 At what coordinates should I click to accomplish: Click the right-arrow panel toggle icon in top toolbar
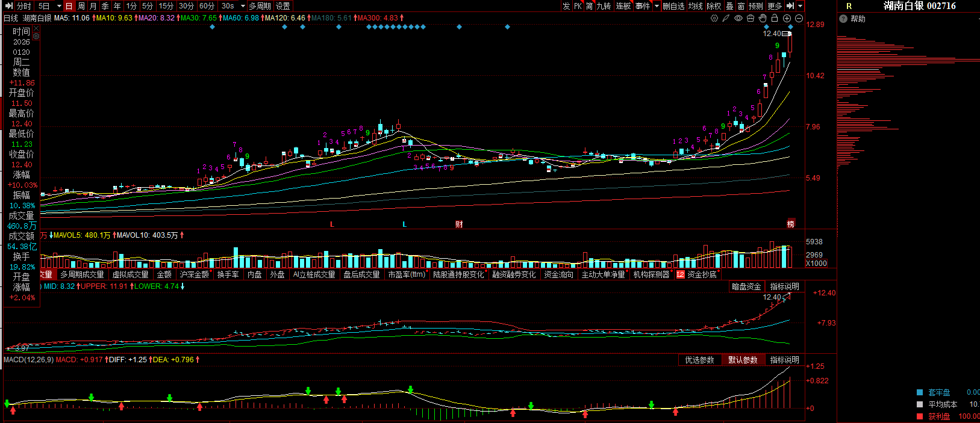click(x=790, y=6)
